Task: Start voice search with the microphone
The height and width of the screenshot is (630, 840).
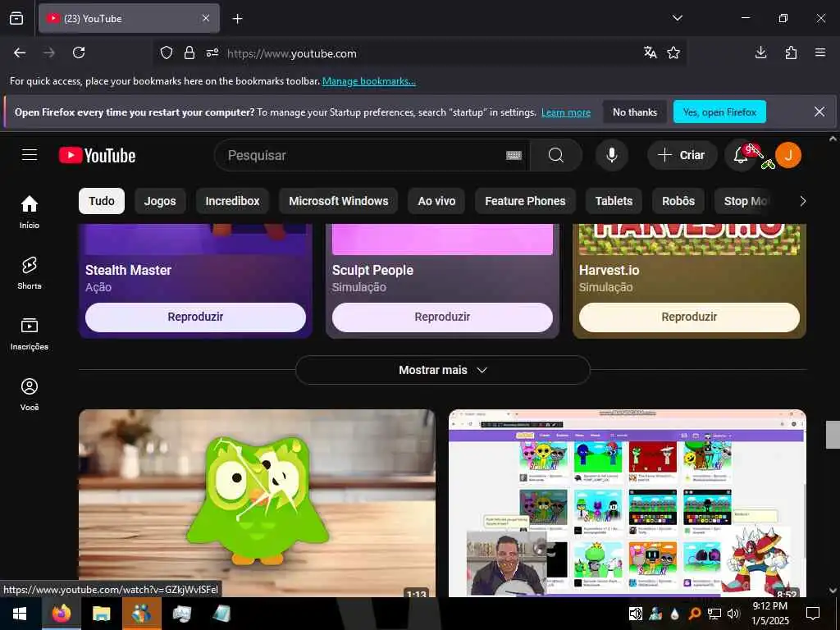Action: (611, 155)
